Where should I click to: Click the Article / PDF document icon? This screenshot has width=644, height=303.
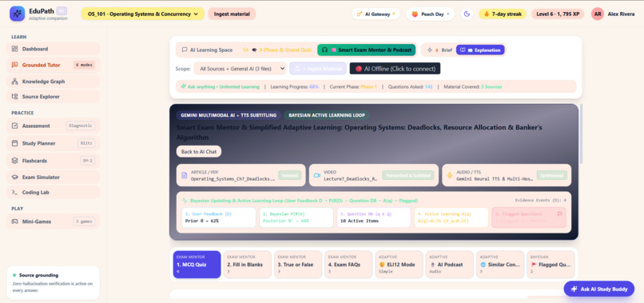click(185, 175)
